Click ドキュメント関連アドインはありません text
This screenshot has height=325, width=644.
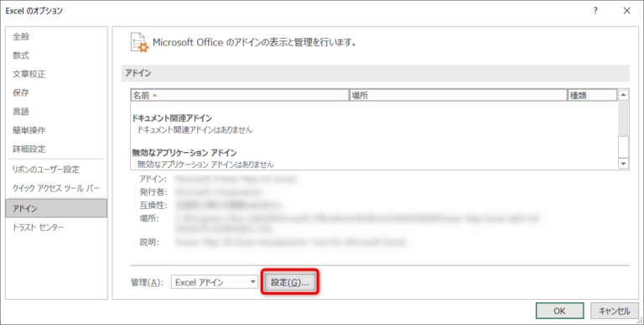195,129
